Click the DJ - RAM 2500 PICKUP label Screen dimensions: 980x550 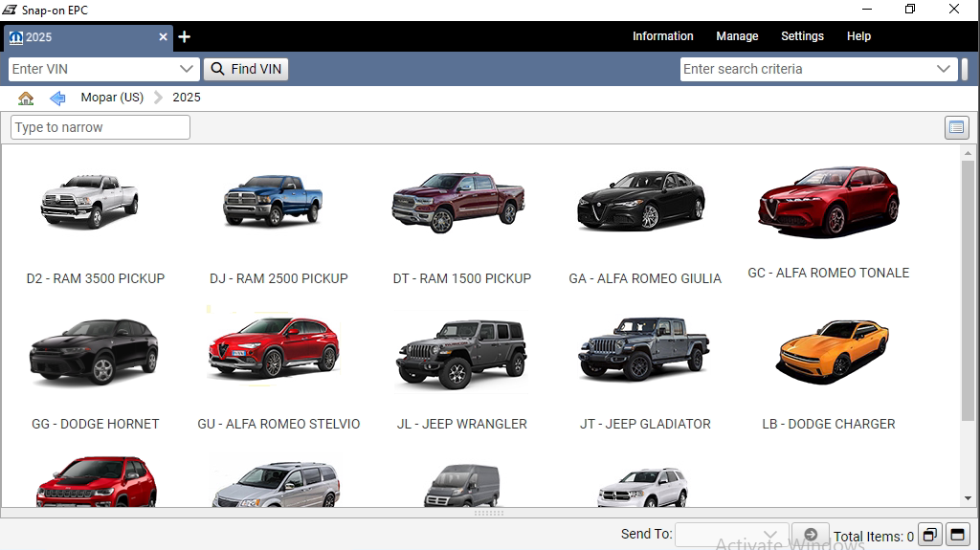pos(278,278)
